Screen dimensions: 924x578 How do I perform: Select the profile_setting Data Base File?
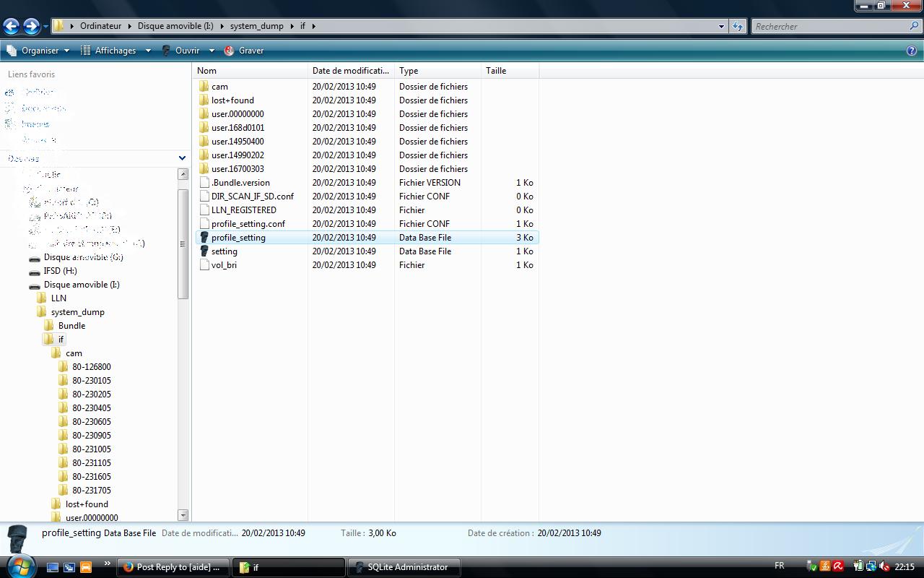click(238, 238)
